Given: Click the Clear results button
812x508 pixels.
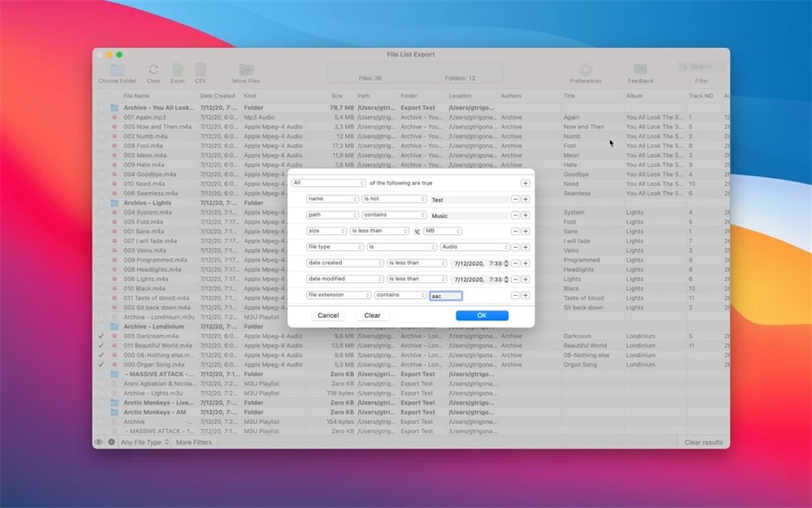Looking at the screenshot, I should [704, 442].
